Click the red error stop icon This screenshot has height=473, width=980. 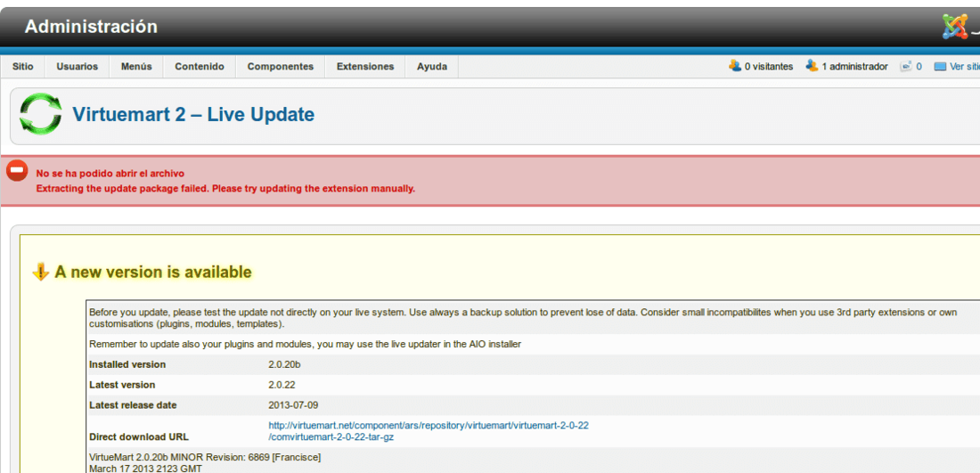(17, 170)
